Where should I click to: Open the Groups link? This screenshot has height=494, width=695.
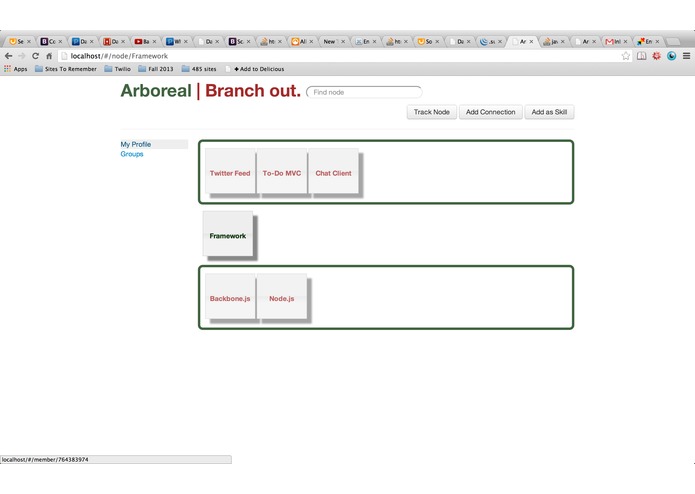(x=132, y=154)
